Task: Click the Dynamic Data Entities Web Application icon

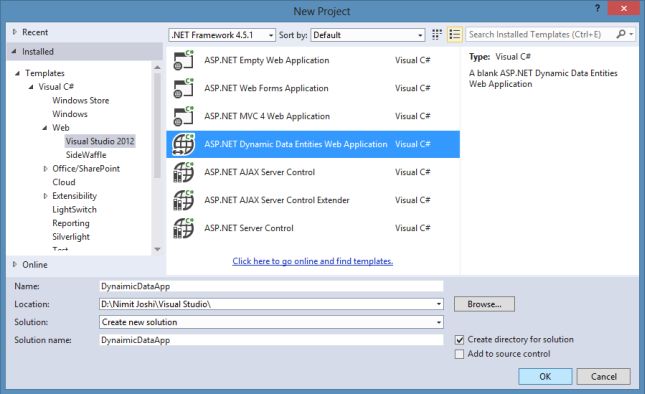Action: pos(183,144)
